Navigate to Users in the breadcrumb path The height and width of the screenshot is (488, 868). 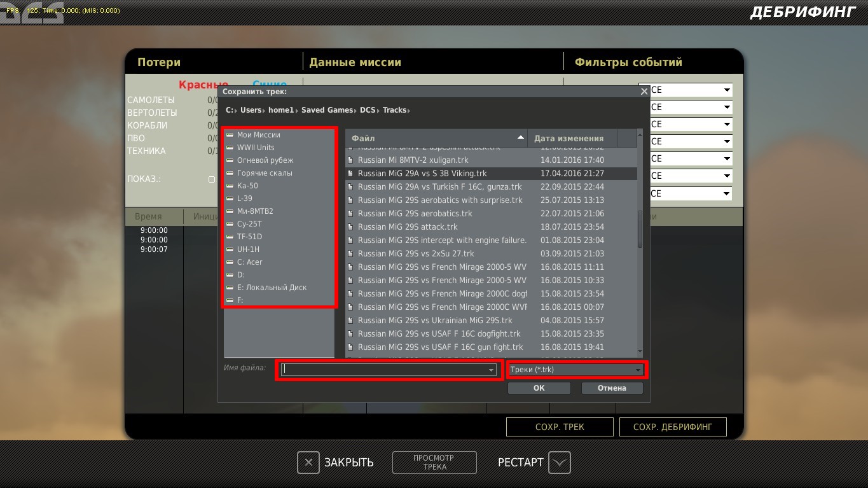pos(251,110)
